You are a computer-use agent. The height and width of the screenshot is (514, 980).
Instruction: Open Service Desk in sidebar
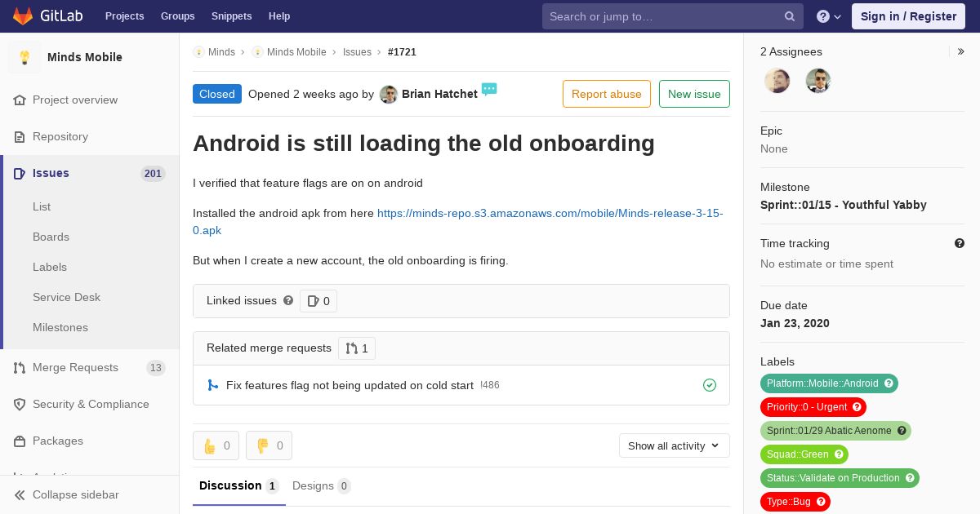(x=66, y=298)
